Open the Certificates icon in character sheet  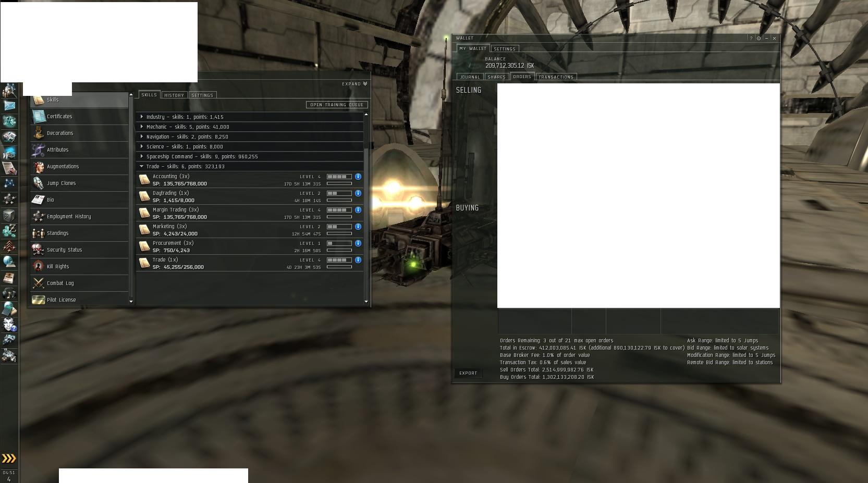39,117
